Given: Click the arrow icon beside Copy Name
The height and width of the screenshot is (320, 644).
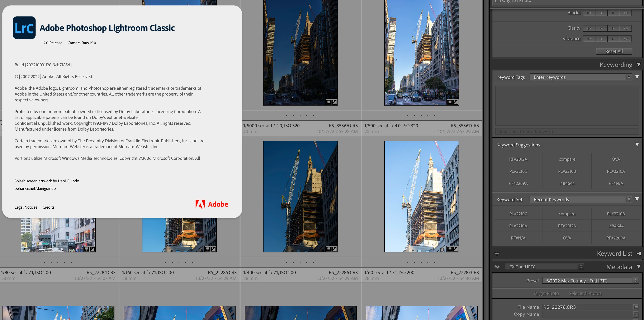Looking at the screenshot, I should click(x=636, y=314).
